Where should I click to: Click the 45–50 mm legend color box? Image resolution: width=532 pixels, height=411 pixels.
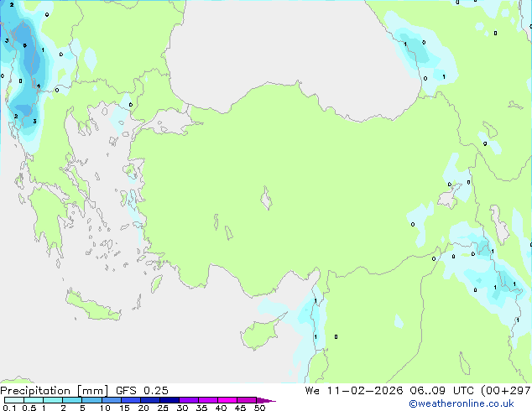click(x=247, y=400)
